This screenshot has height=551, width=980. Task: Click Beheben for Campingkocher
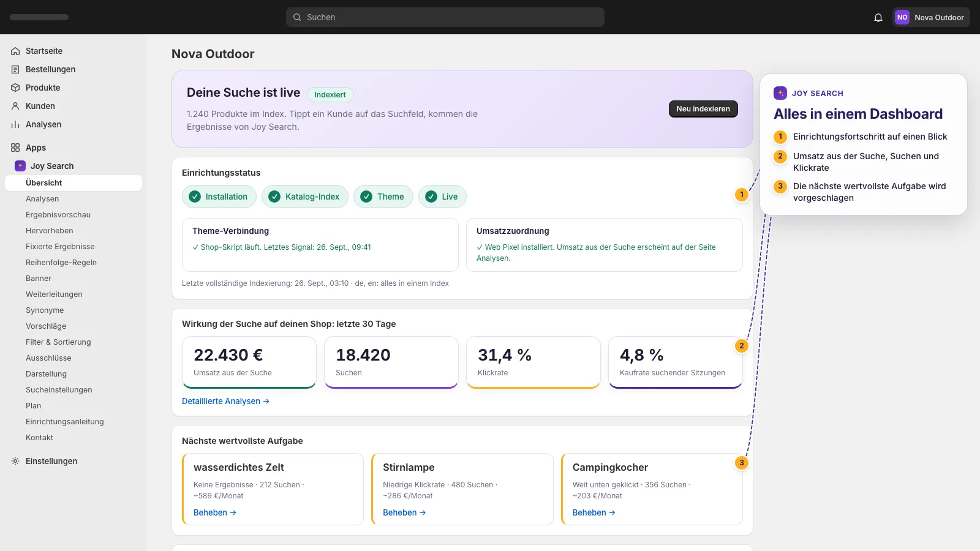pyautogui.click(x=594, y=512)
